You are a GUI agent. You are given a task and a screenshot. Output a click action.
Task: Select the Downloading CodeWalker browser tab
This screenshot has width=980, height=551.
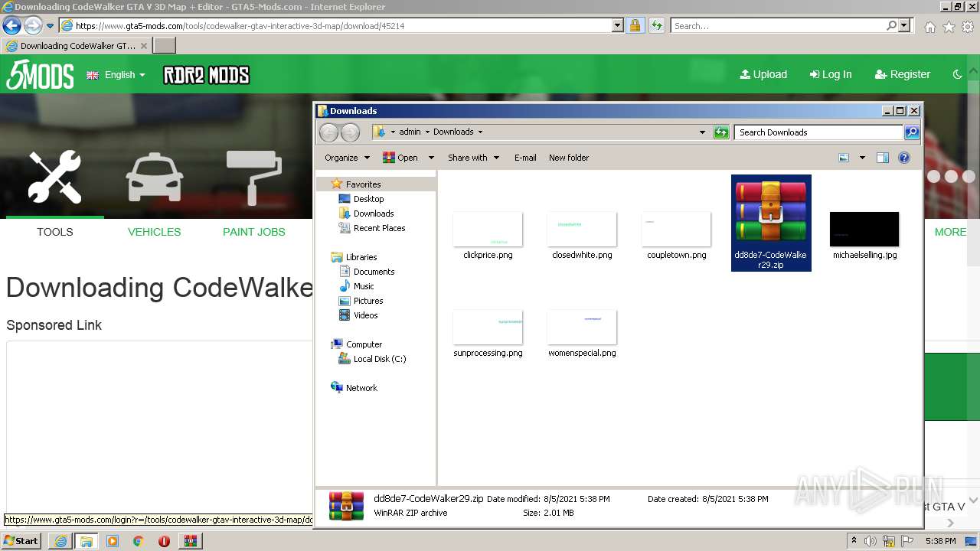click(x=77, y=46)
